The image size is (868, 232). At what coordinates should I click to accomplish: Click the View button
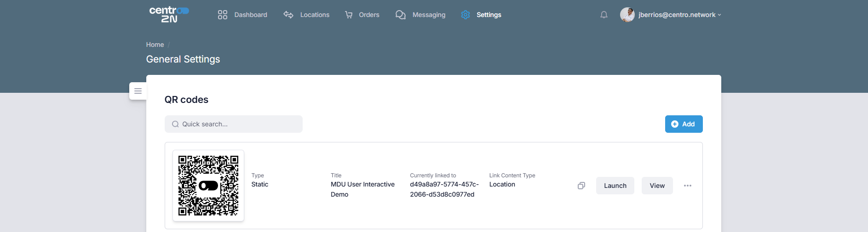(657, 186)
